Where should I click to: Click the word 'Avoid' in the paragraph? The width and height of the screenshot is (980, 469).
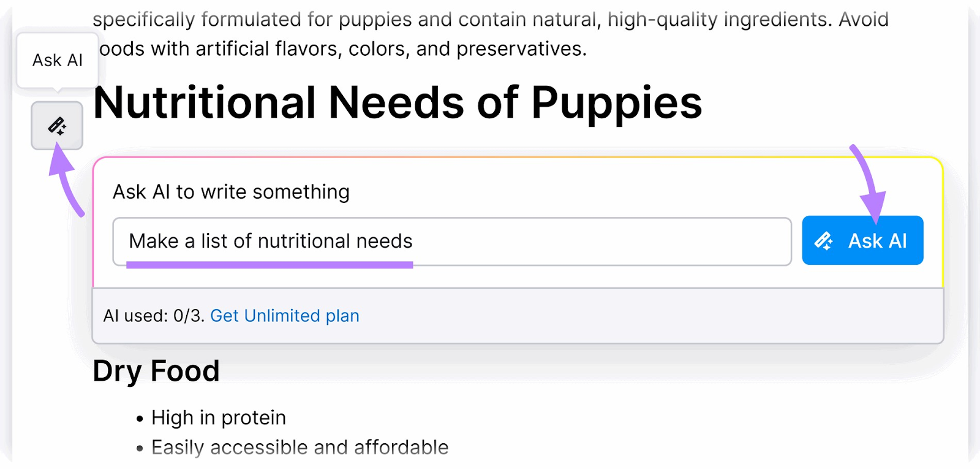click(864, 19)
